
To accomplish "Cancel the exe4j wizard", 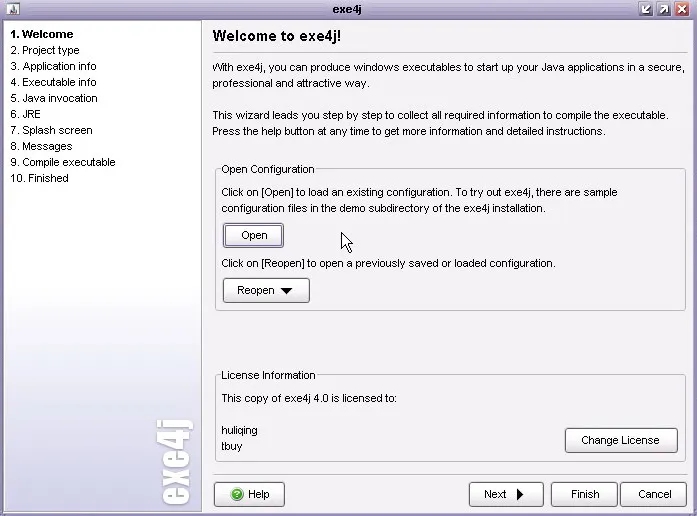I will click(x=654, y=494).
